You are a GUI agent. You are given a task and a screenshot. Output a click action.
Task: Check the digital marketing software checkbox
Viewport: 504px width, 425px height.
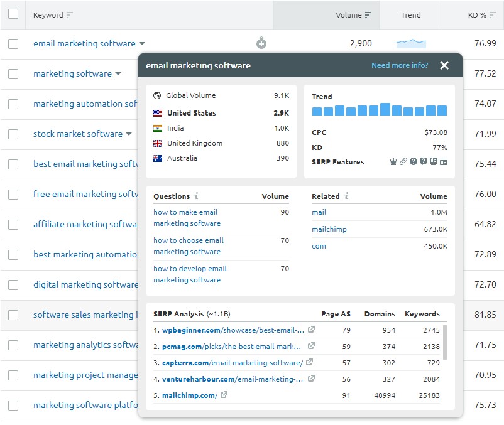coord(13,285)
